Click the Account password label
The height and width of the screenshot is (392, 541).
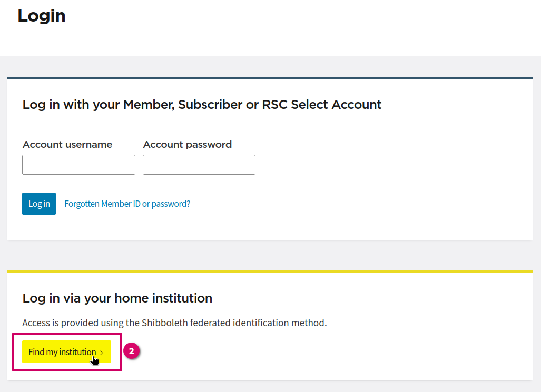[187, 145]
